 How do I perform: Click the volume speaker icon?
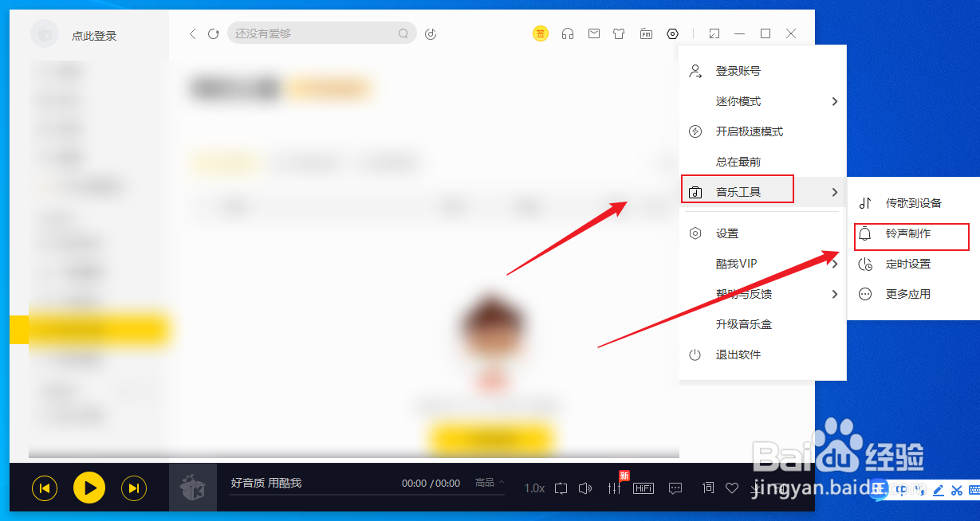[x=585, y=488]
